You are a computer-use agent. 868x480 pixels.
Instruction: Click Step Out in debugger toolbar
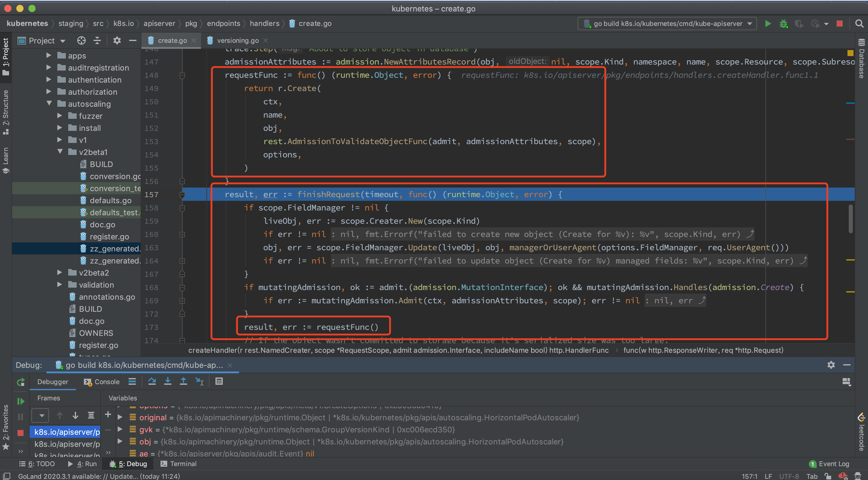coord(183,381)
